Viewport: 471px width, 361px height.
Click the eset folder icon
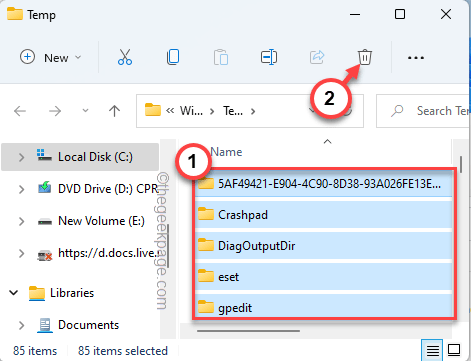point(206,276)
